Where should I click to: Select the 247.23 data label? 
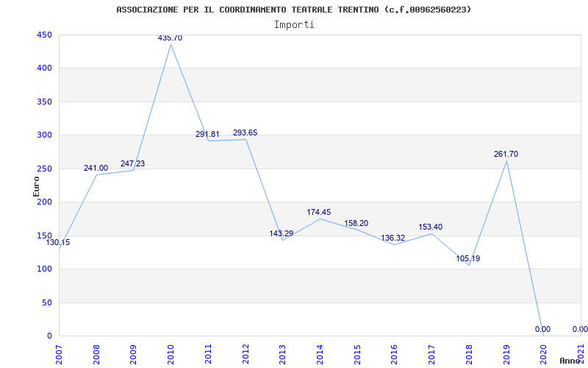point(132,163)
